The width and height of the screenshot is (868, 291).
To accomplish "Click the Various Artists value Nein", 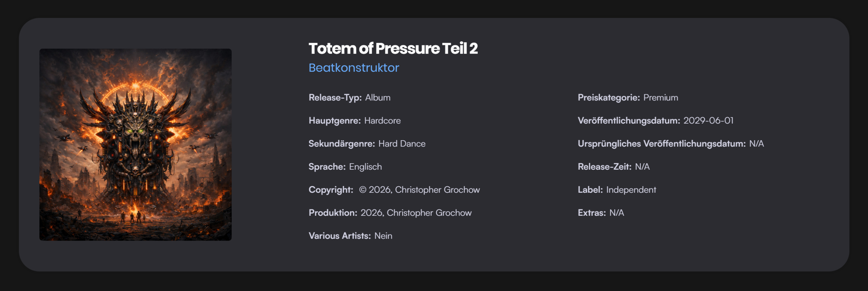I will pos(383,236).
